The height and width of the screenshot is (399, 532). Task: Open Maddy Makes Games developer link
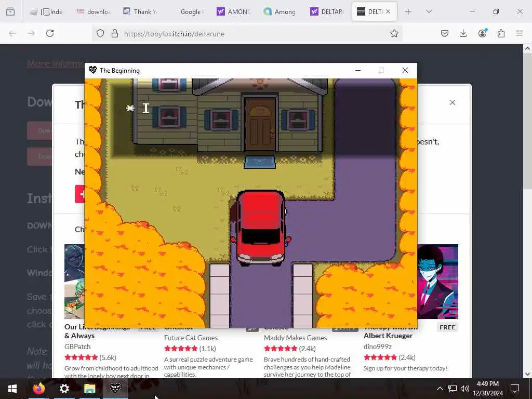(296, 338)
